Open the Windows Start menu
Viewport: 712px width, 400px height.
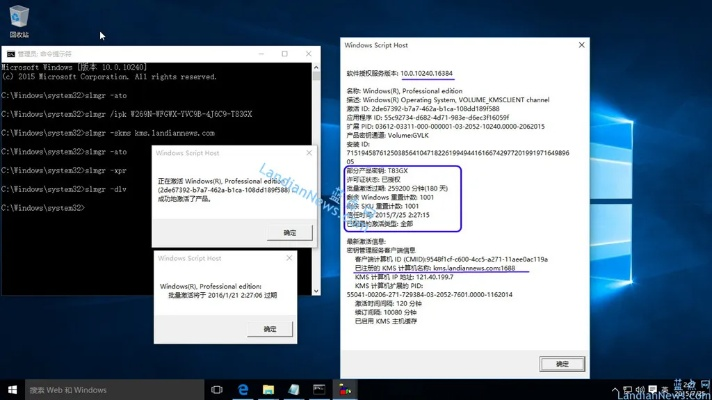(x=13, y=389)
